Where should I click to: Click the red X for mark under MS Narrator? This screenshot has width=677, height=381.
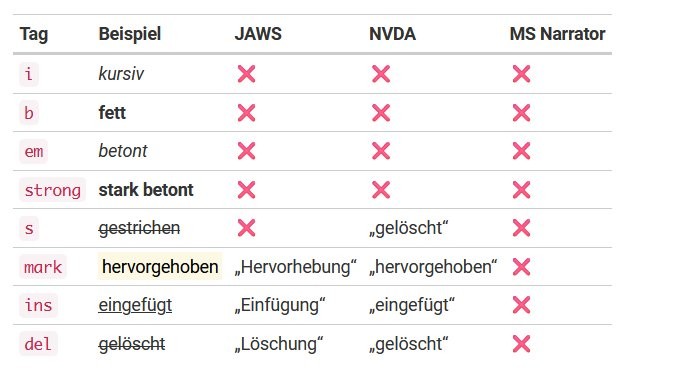(521, 267)
